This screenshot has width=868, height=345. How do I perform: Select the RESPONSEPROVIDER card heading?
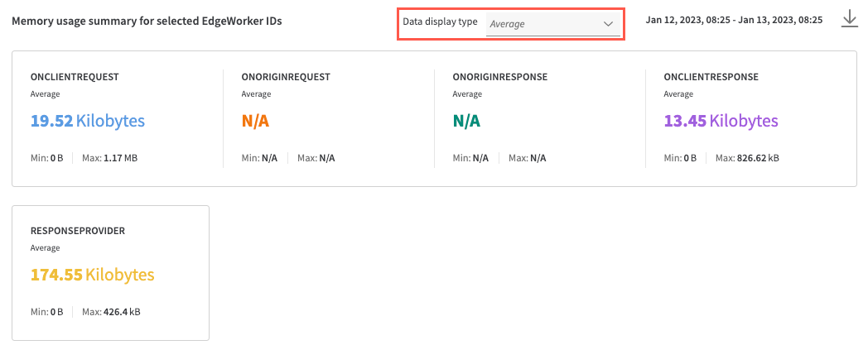click(x=77, y=231)
